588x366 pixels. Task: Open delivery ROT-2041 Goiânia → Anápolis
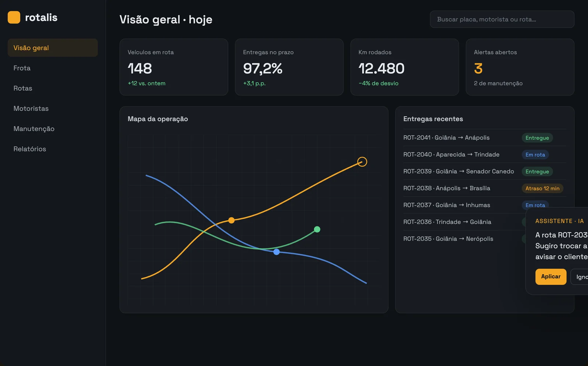(485, 138)
